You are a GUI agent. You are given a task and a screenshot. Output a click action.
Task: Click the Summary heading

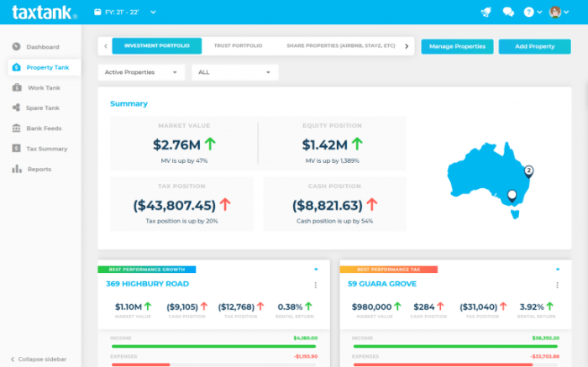[129, 103]
